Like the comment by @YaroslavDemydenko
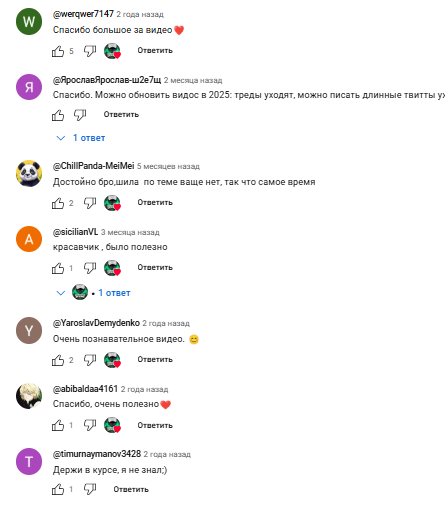 tap(58, 360)
